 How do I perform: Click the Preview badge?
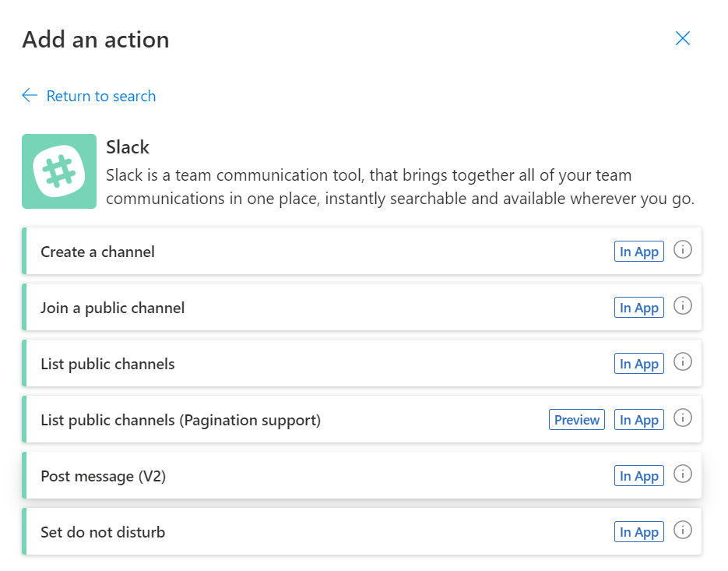click(577, 420)
